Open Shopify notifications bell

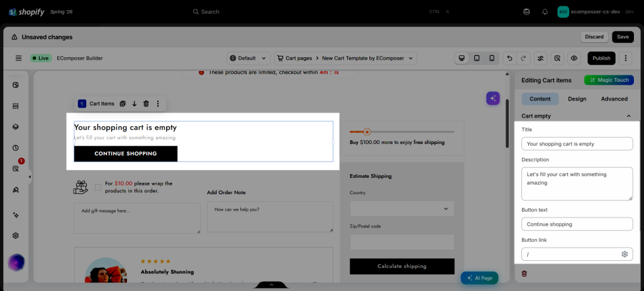(545, 12)
